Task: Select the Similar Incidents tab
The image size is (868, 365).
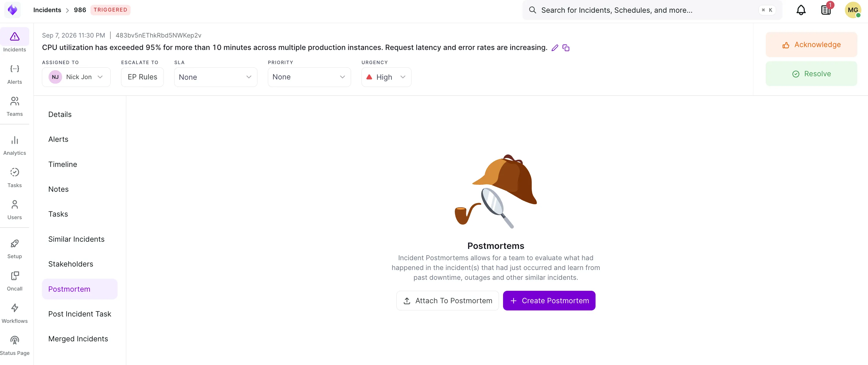Action: (76, 239)
